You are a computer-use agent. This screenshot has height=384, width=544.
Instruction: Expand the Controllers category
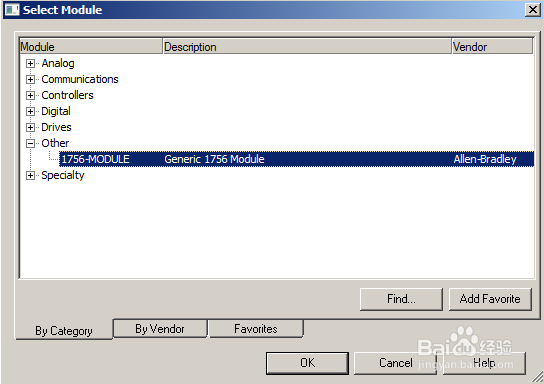pyautogui.click(x=30, y=95)
